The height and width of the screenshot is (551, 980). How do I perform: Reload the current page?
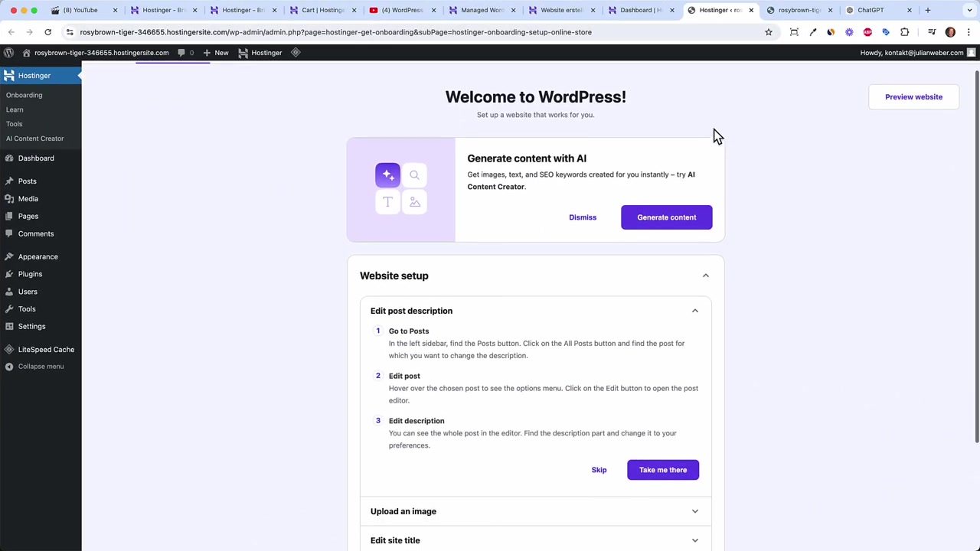(x=47, y=32)
